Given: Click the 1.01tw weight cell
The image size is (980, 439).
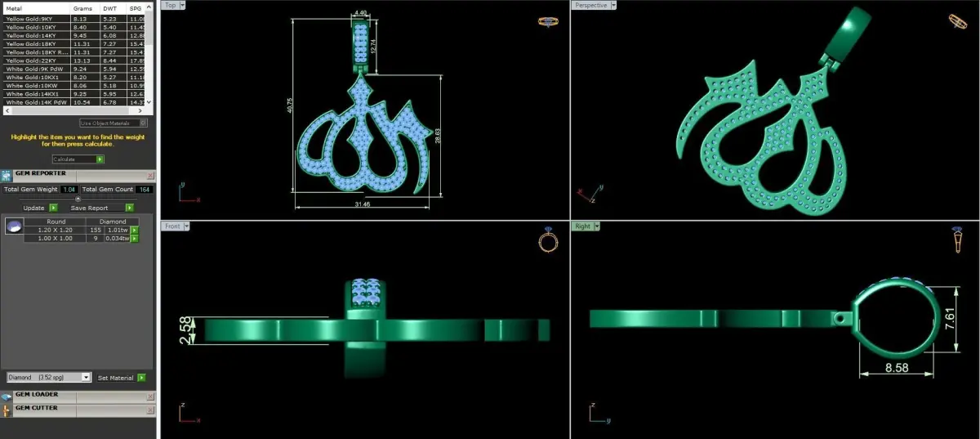Looking at the screenshot, I should pos(118,230).
